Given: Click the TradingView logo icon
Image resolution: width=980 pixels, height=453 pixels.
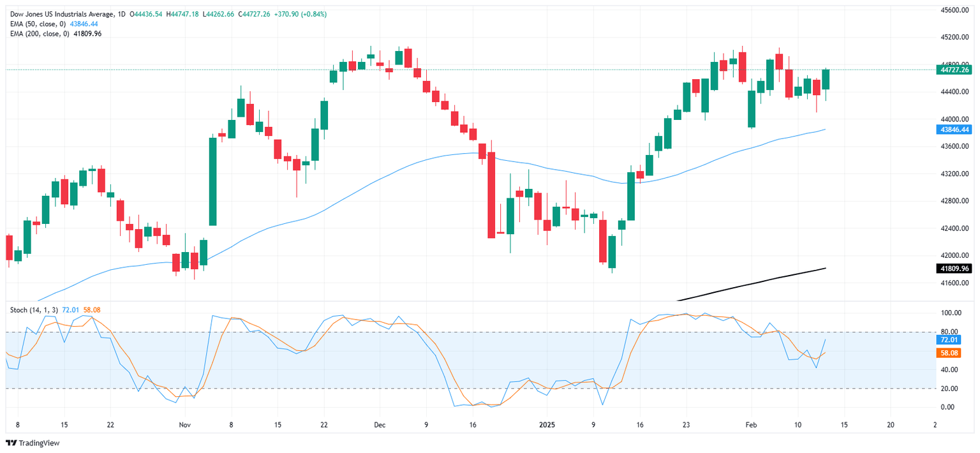Looking at the screenshot, I should pos(12,443).
